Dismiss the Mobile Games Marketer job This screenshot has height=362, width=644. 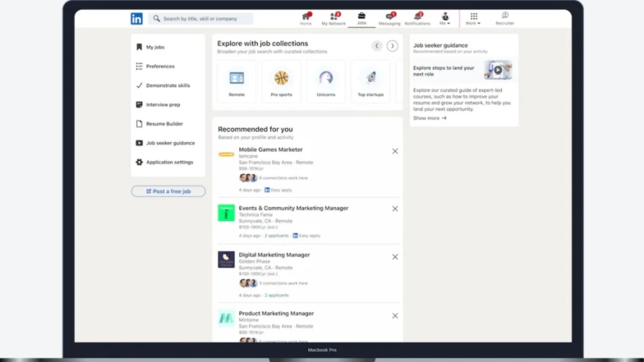395,151
